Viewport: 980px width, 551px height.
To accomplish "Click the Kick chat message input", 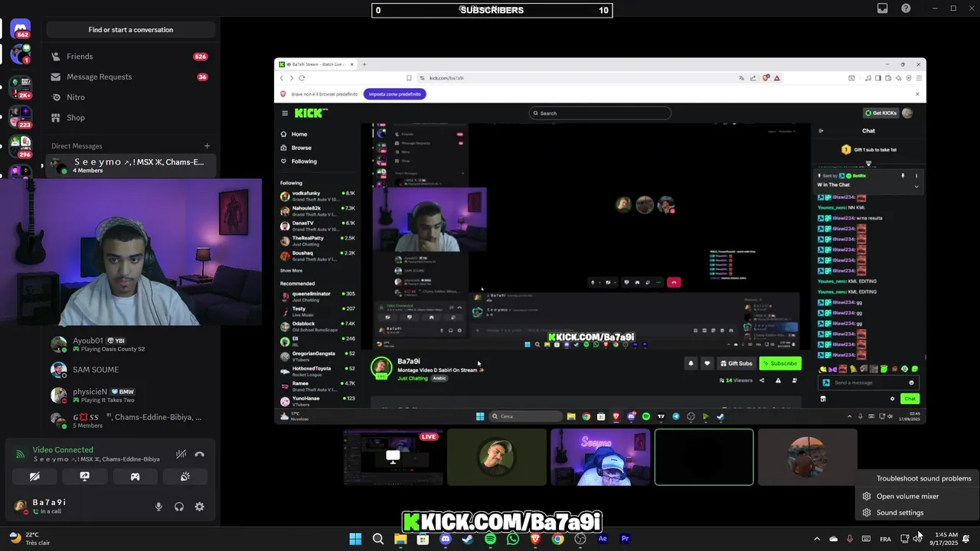I will point(869,383).
